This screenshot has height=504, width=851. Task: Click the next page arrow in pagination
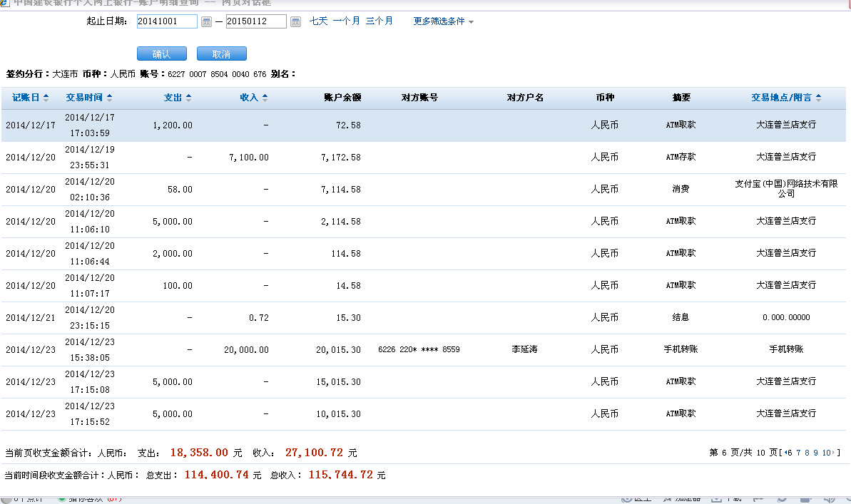click(833, 453)
